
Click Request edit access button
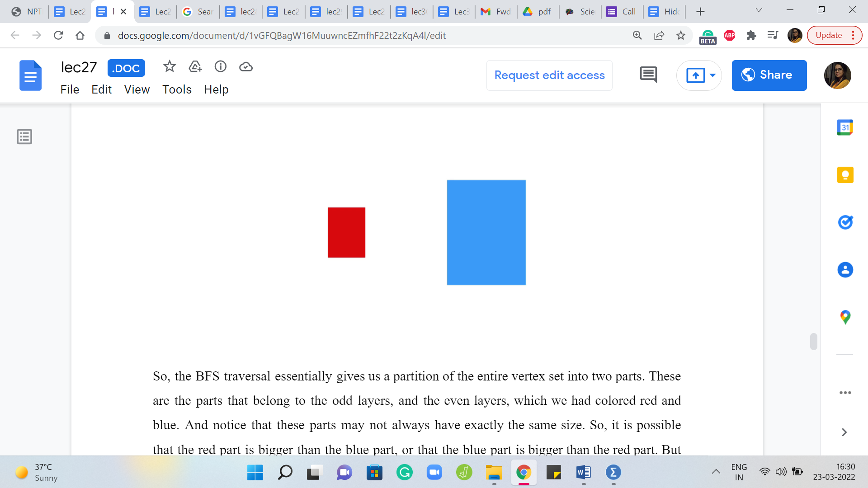[549, 75]
